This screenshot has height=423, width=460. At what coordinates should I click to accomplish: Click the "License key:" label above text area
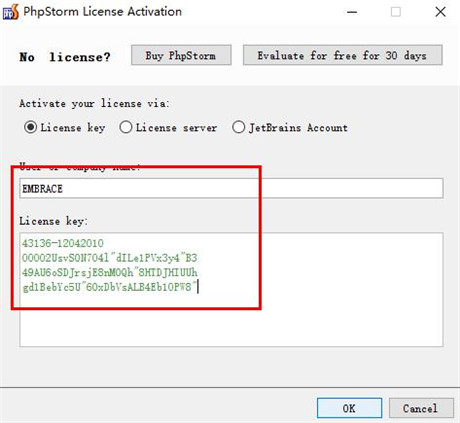53,221
